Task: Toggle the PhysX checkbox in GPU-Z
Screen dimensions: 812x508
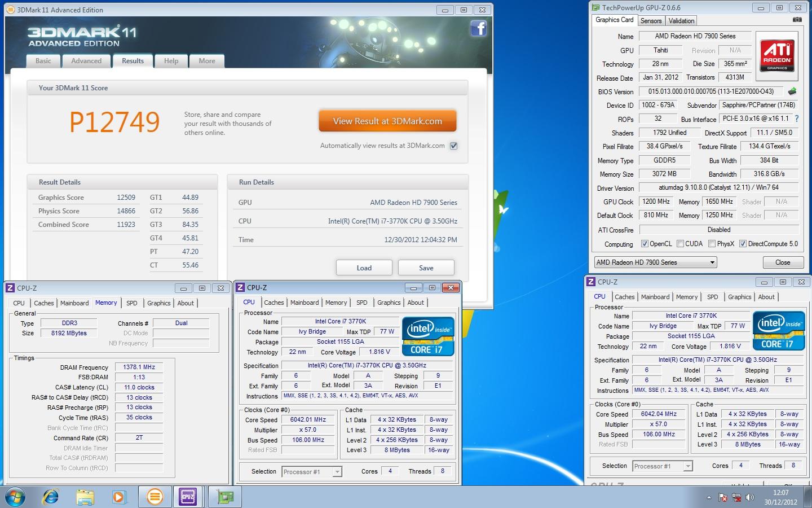Action: (712, 244)
